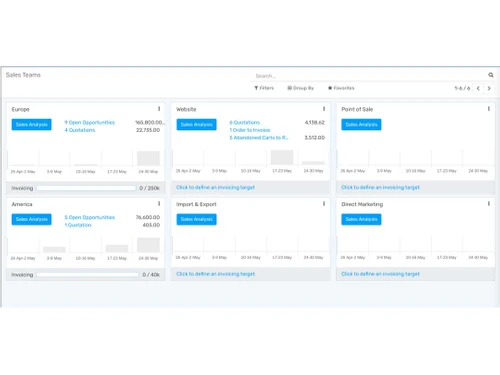Image resolution: width=500 pixels, height=375 pixels.
Task: Click the 22,735.00 amount in Europe card
Action: pyautogui.click(x=148, y=130)
